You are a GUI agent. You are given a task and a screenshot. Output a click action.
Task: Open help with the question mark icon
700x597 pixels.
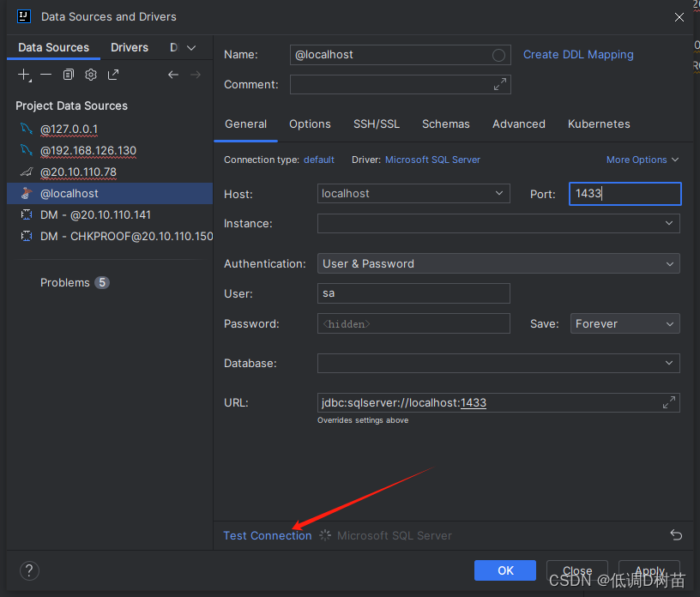tap(29, 570)
